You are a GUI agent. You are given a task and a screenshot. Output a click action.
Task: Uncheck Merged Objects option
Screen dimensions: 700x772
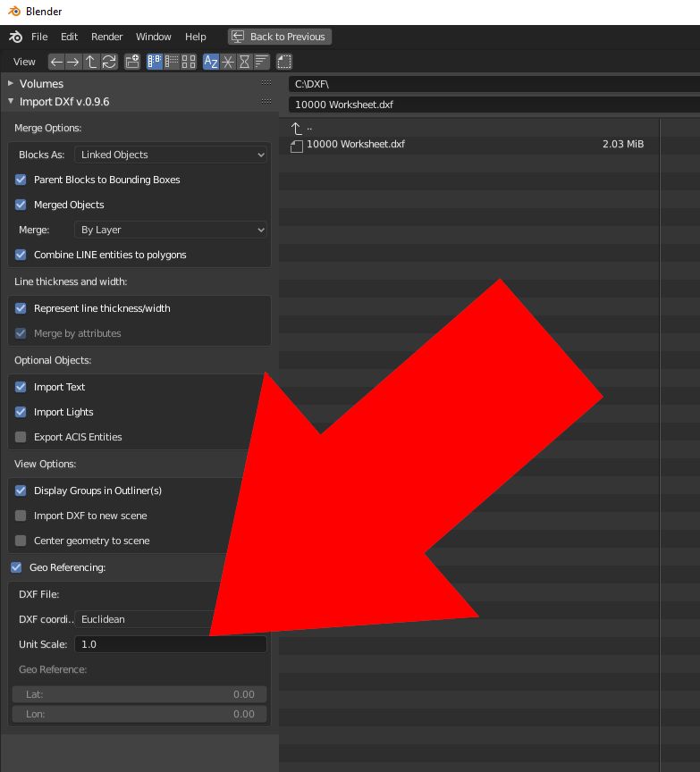tap(21, 205)
